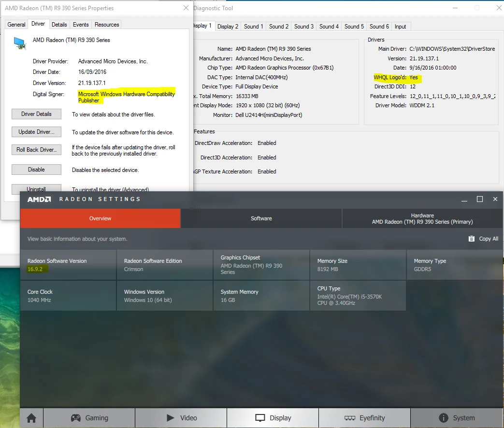Close the Radeon Settings window
Viewport: 504px width, 428px height.
[495, 199]
